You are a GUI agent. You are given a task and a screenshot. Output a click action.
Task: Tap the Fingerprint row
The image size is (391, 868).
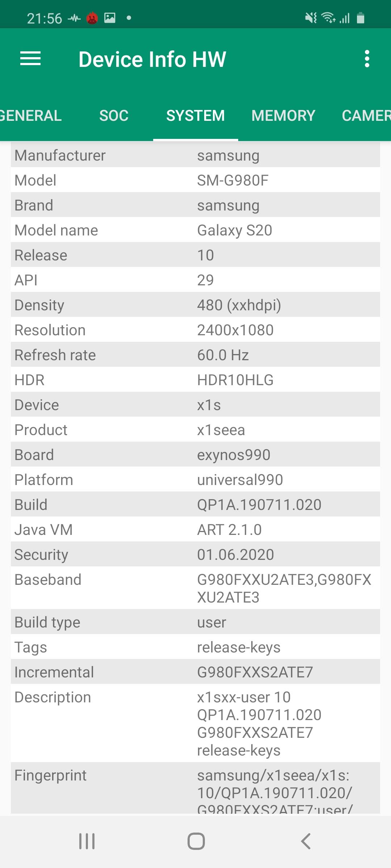(x=195, y=788)
